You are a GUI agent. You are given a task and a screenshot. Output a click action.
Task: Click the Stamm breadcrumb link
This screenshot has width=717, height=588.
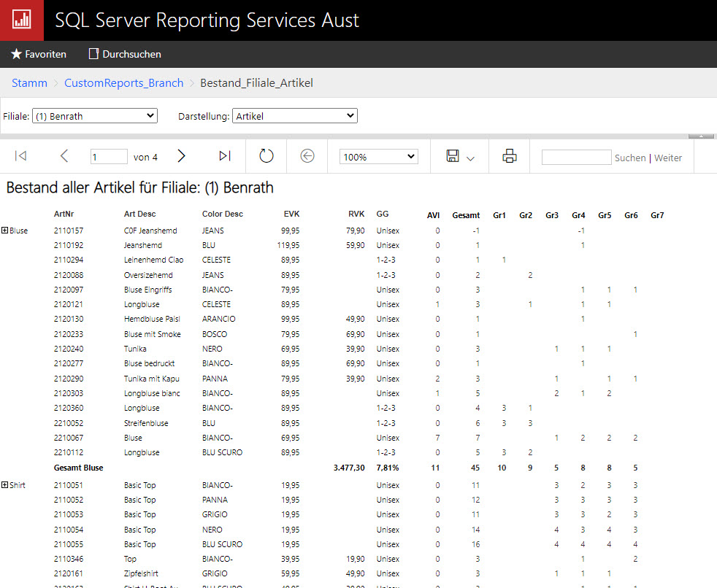[x=29, y=83]
